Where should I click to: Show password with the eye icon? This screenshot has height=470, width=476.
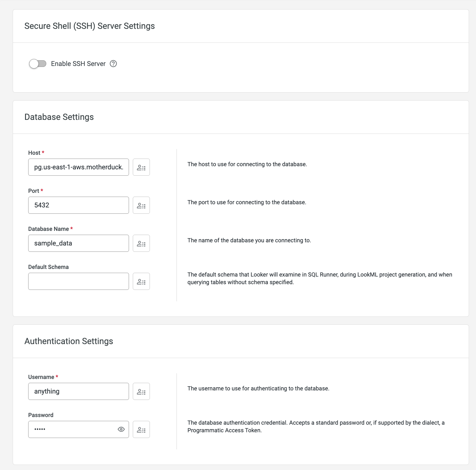(121, 429)
